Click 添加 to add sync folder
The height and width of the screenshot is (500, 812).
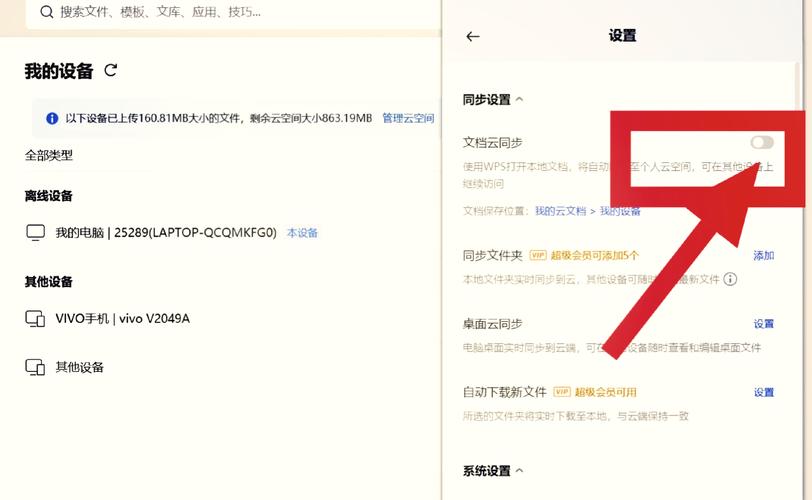point(763,256)
